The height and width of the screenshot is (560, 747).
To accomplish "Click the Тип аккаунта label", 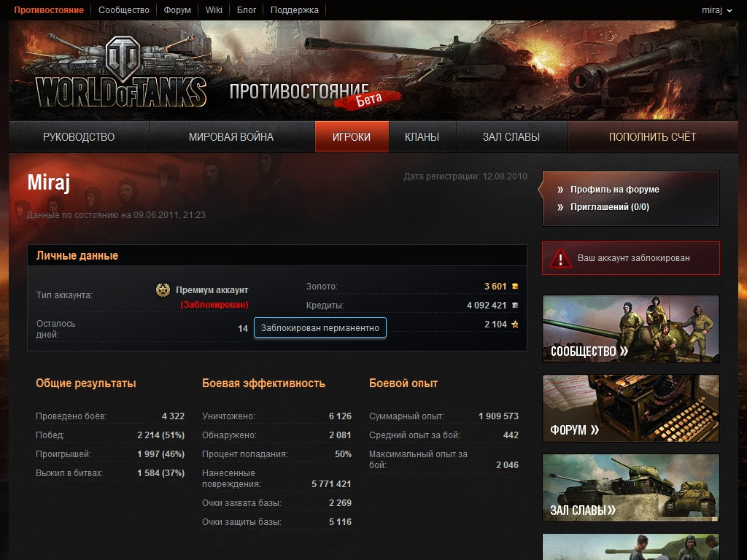I will 64,295.
